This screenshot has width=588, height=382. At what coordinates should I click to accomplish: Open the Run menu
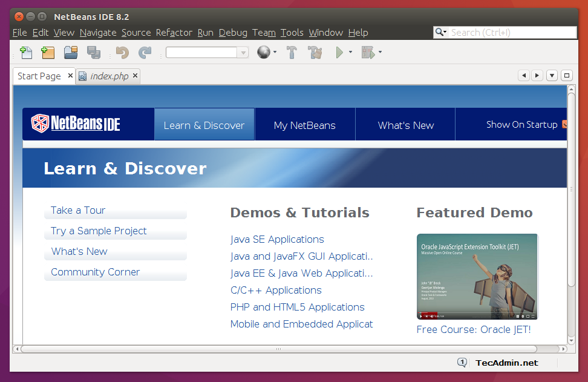click(206, 33)
